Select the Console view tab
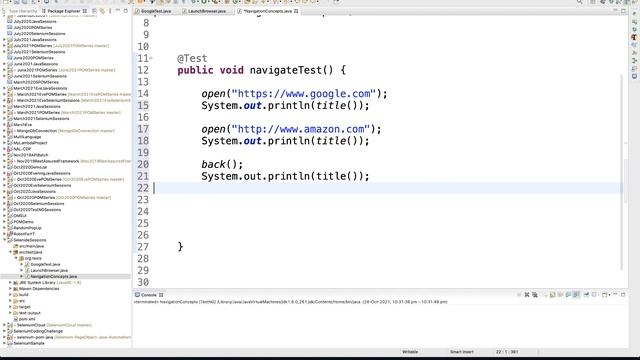This screenshot has width=640, height=360. coord(149,295)
